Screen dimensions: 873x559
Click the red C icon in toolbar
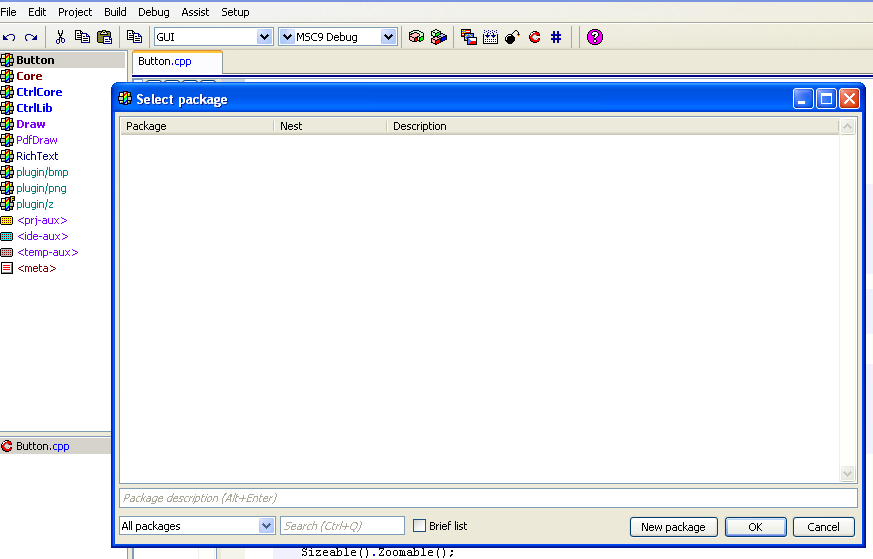[x=534, y=37]
